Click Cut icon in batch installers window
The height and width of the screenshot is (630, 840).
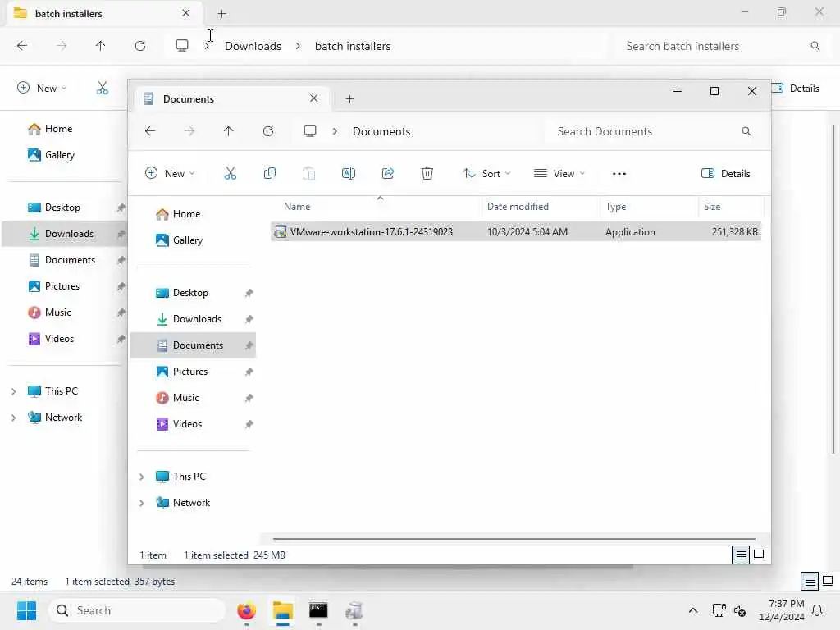(x=103, y=88)
